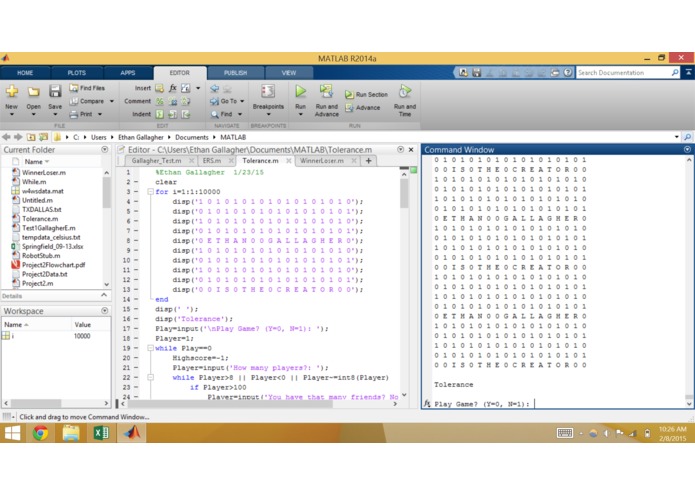
Task: Close the Tolerance.m editor tab
Action: pyautogui.click(x=289, y=161)
